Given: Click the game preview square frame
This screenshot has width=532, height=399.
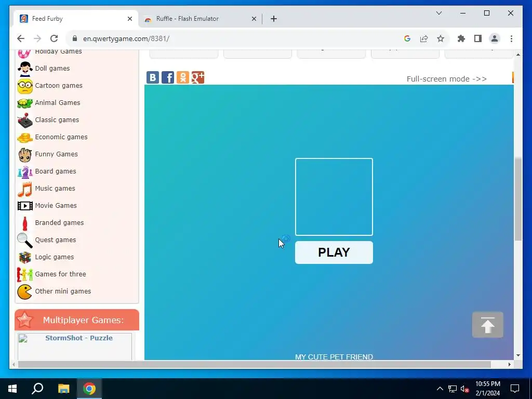Looking at the screenshot, I should tap(334, 197).
